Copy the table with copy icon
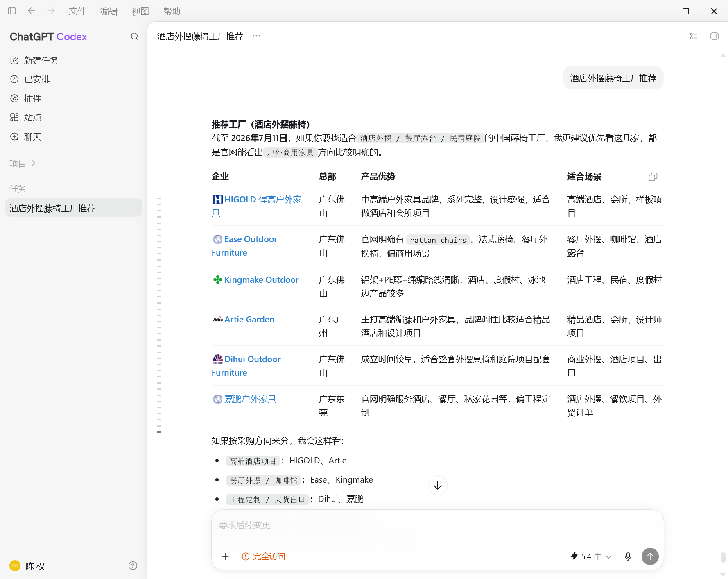The width and height of the screenshot is (728, 579). point(653,177)
